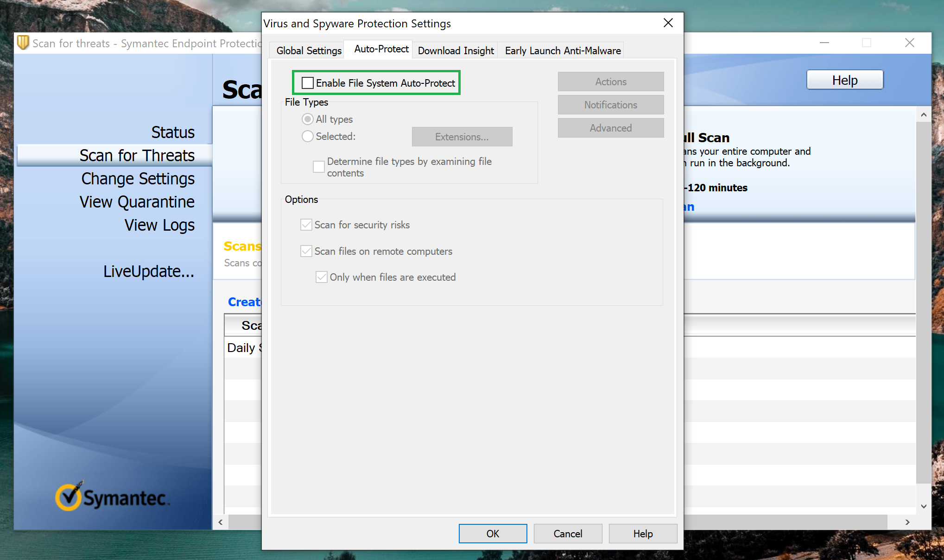The image size is (944, 560).
Task: Start LiveUpdate from the sidebar
Action: click(x=149, y=271)
